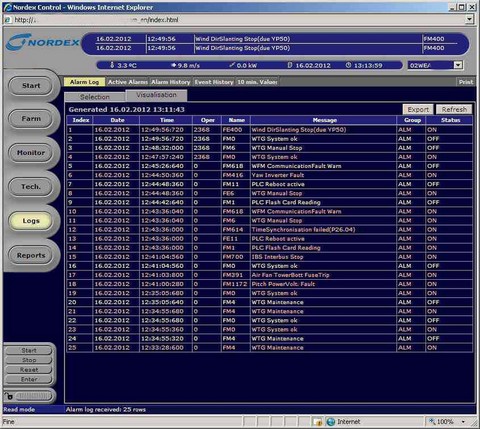This screenshot has width=480, height=429.
Task: Open the turbine selector dropdown 02WEA
Action: click(458, 65)
